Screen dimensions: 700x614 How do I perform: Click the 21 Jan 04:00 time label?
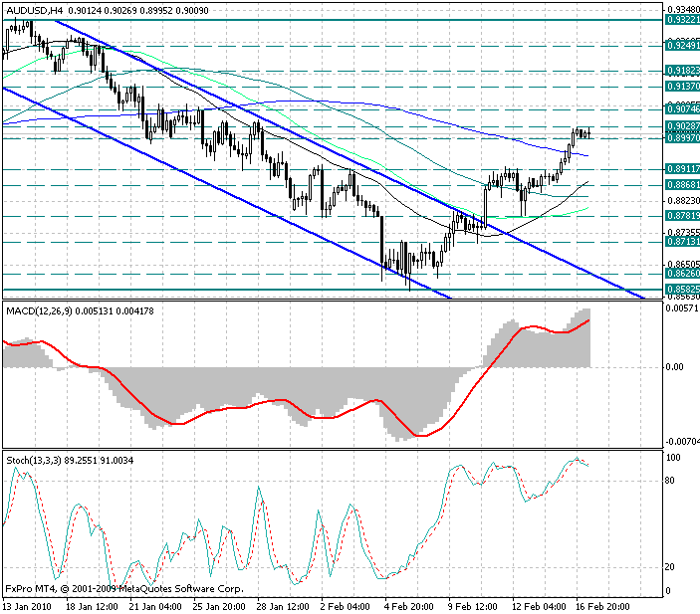point(155,607)
